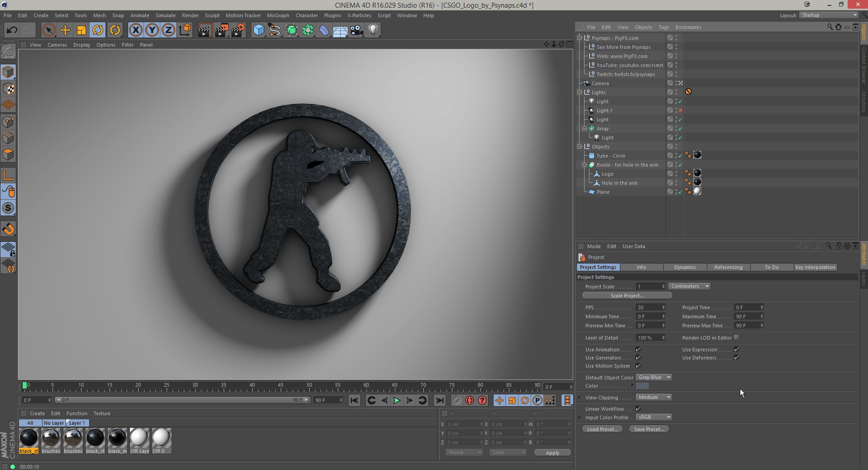Click the Color swatch in Project Settings

[x=642, y=386]
